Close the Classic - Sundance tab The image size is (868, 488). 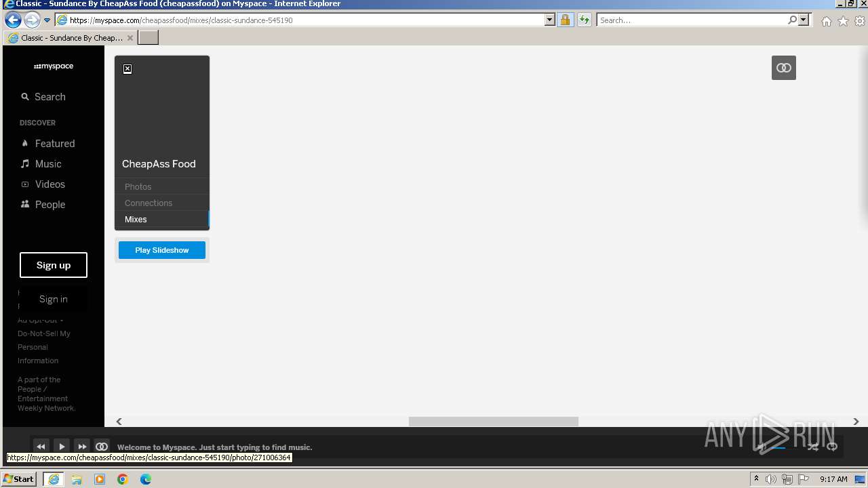click(x=130, y=38)
